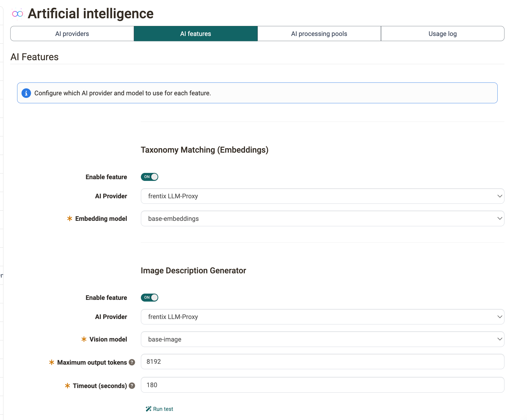Focus the Timeout (seconds) input field
The height and width of the screenshot is (420, 527).
click(x=323, y=385)
